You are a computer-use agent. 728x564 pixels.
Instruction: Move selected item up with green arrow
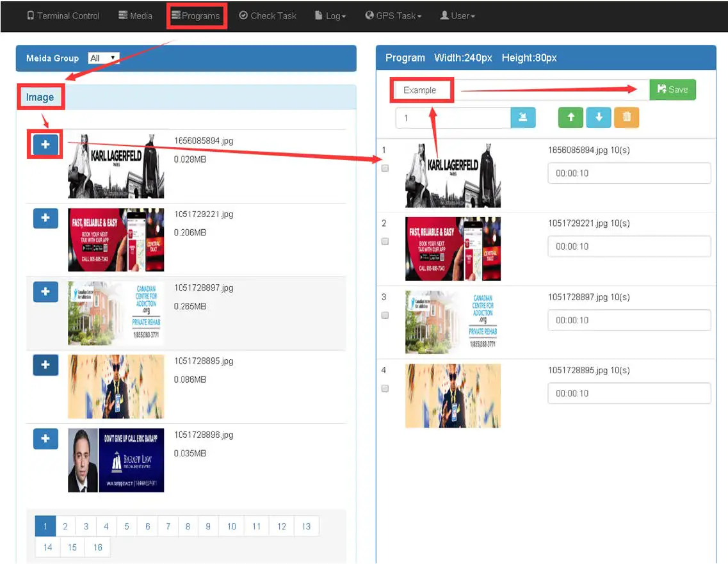[570, 117]
